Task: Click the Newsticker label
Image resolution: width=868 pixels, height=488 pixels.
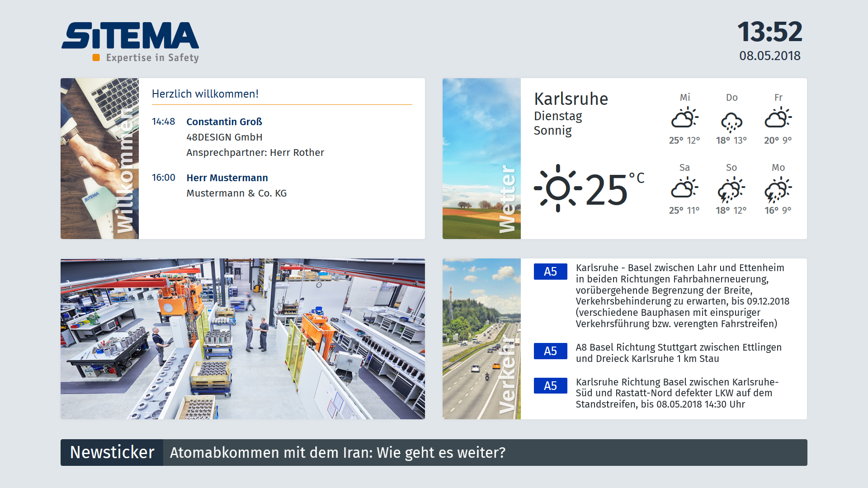Action: tap(112, 452)
